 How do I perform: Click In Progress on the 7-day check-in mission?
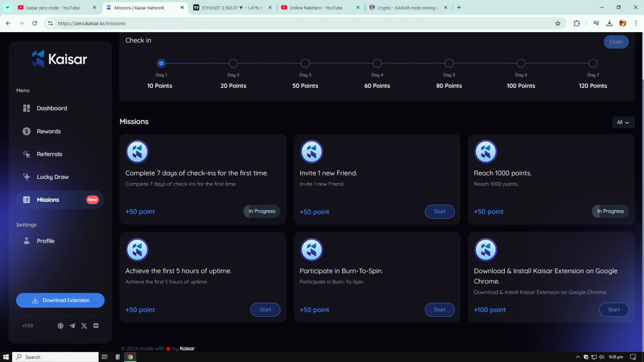click(262, 211)
